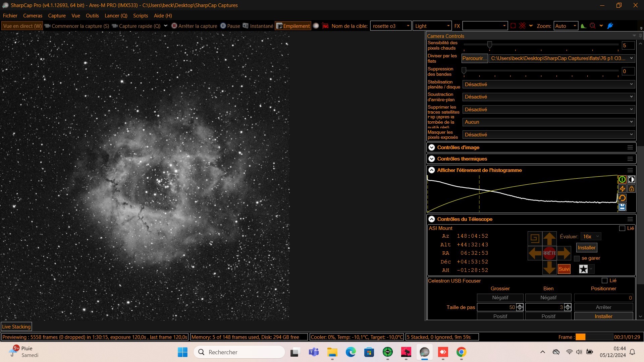Save stretched image with floppy disk icon
The image size is (644, 362).
pos(622,207)
